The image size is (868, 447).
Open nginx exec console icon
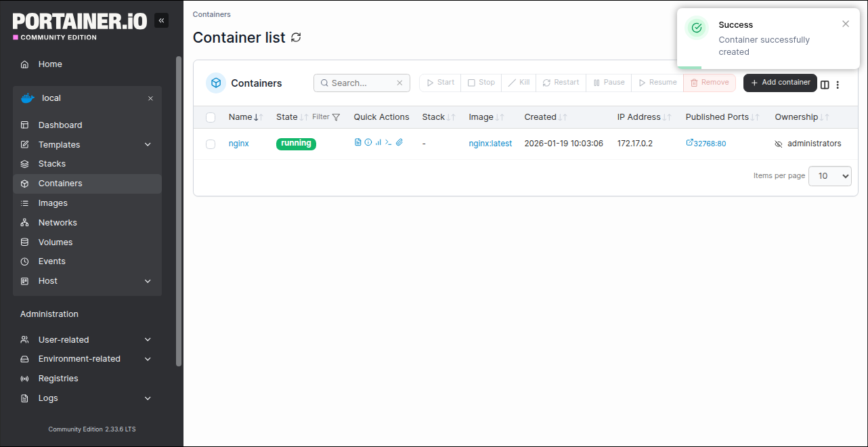tap(389, 142)
